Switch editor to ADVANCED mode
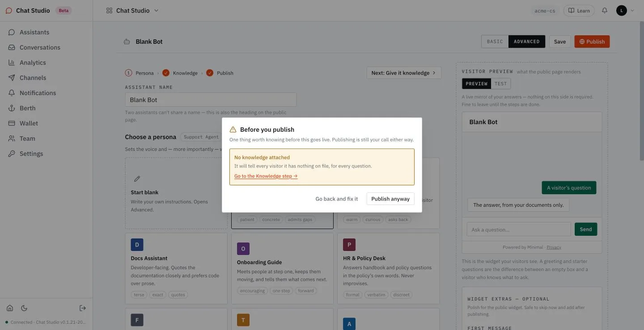644x330 pixels. (527, 42)
